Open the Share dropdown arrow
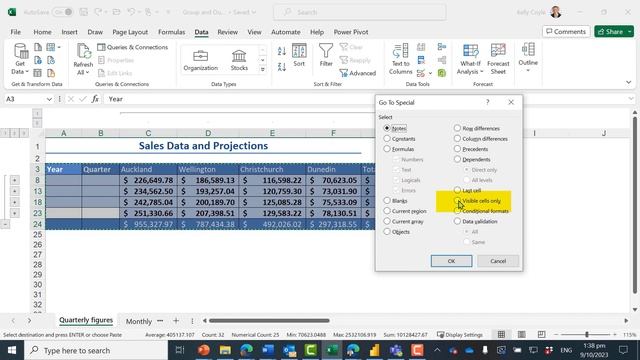 pos(630,31)
